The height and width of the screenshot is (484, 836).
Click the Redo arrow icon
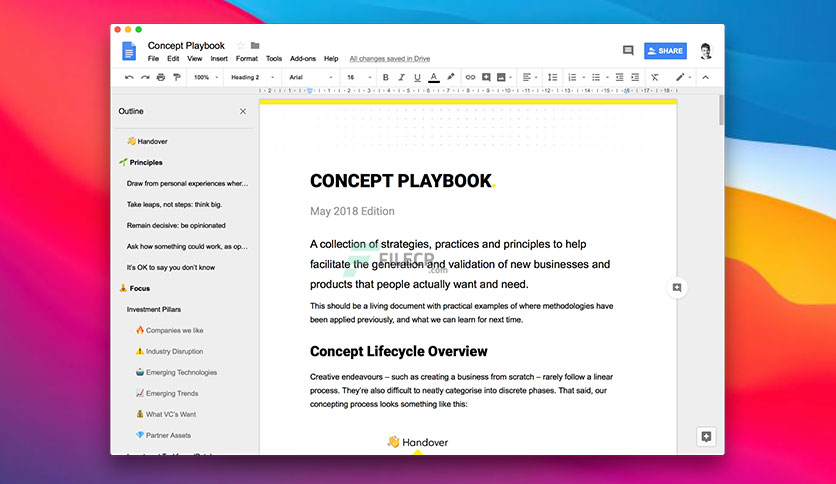(x=145, y=77)
